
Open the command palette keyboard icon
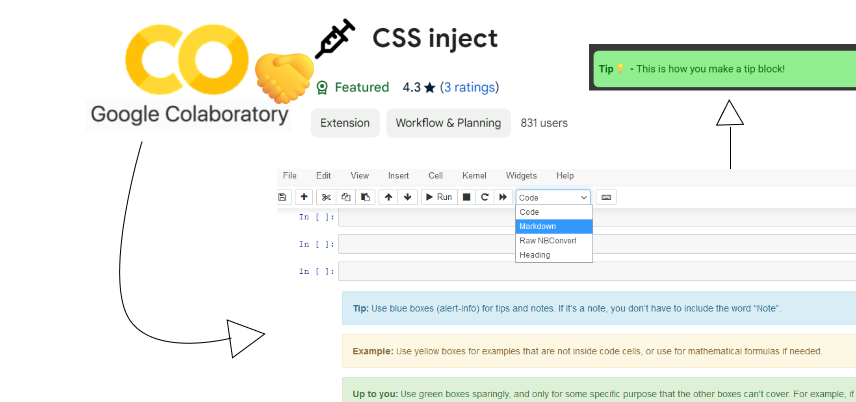pyautogui.click(x=606, y=197)
